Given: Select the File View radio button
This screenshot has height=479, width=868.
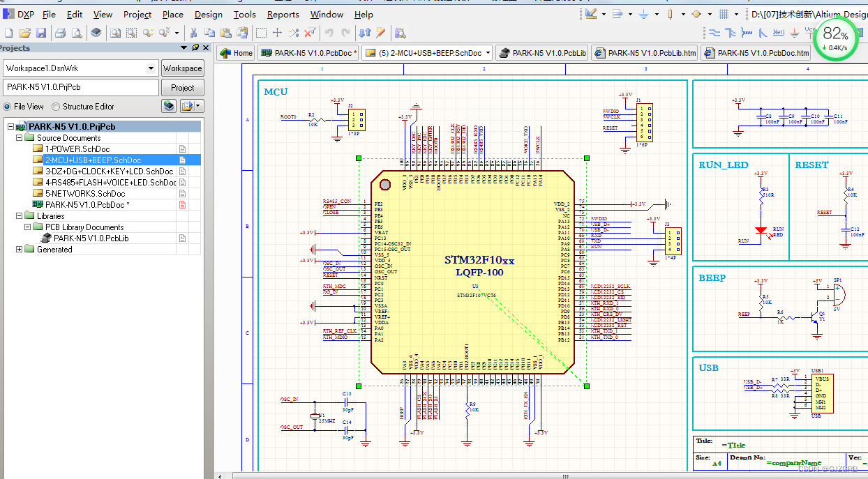Looking at the screenshot, I should coord(7,107).
